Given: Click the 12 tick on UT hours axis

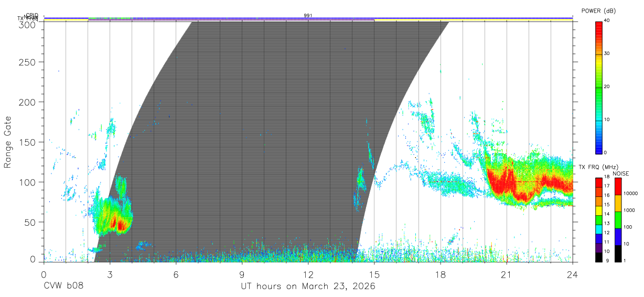Looking at the screenshot, I should tap(308, 273).
